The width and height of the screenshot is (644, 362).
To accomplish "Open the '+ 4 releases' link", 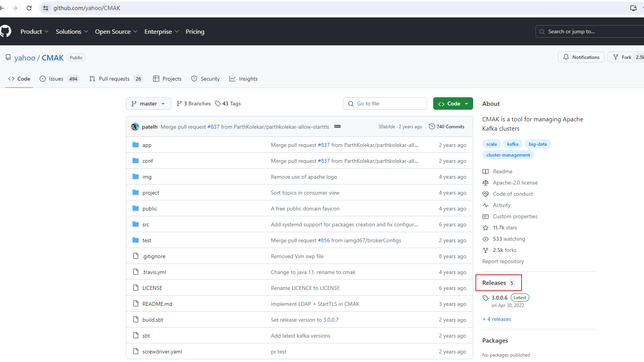I will (497, 319).
